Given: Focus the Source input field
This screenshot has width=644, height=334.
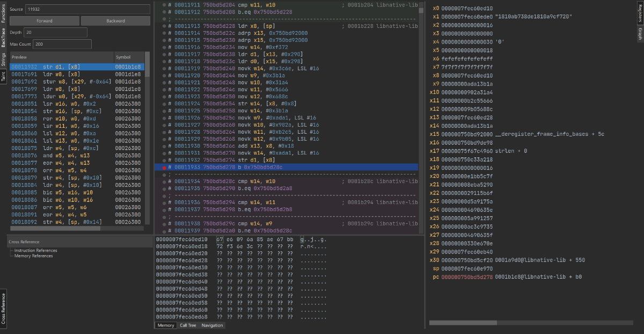Looking at the screenshot, I should click(87, 9).
